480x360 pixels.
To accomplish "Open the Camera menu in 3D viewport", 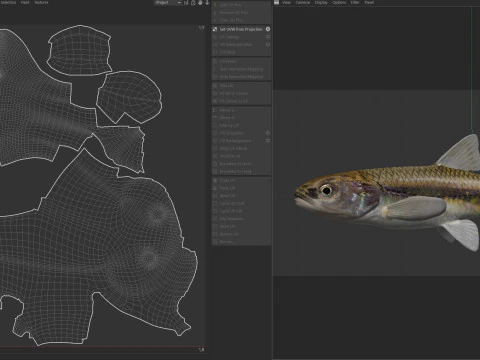I will [x=303, y=2].
